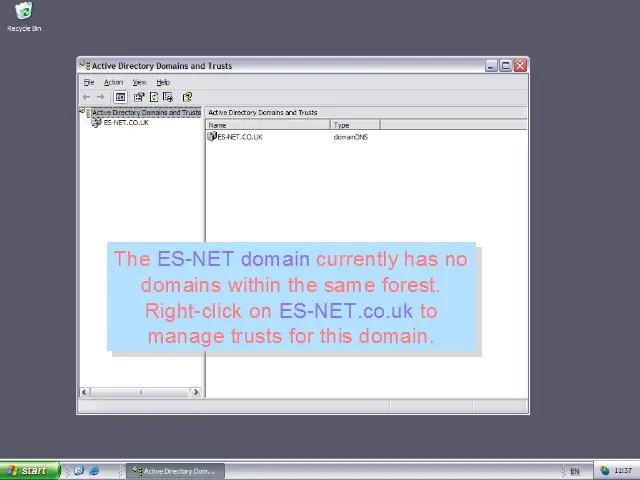Viewport: 640px width, 480px height.
Task: Launch the Internet Explorer quick launch icon
Action: click(94, 470)
